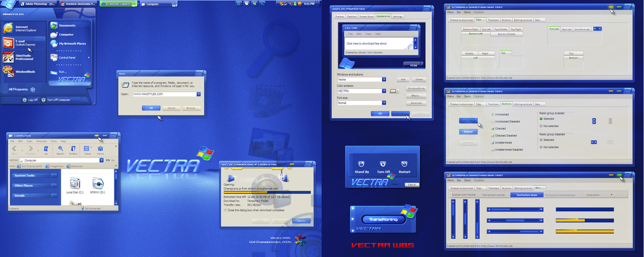Image resolution: width=644 pixels, height=257 pixels.
Task: Open SkinStudio Professional from the Start menu
Action: point(8,57)
